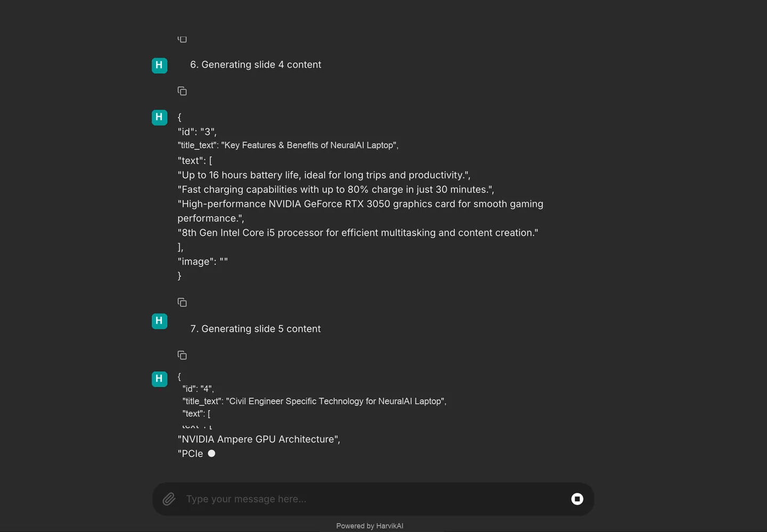Click the H avatar beside "7. Generating slide 5 content"
767x532 pixels.
[x=159, y=321]
